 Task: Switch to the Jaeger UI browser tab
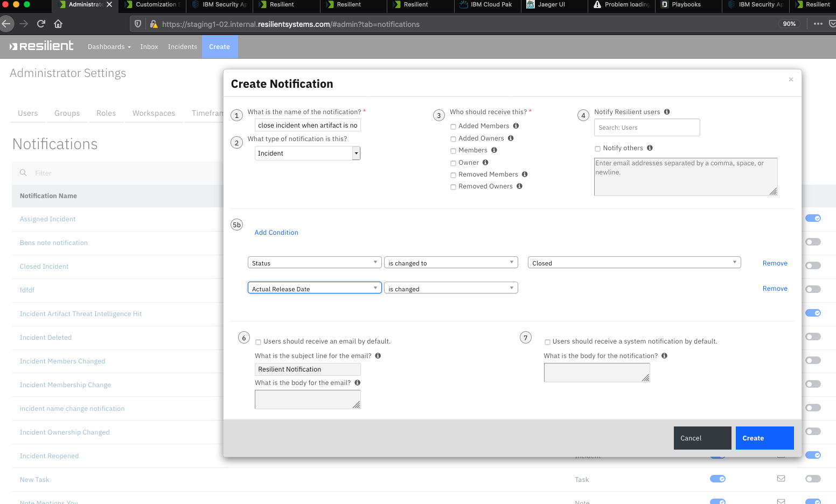(x=554, y=5)
